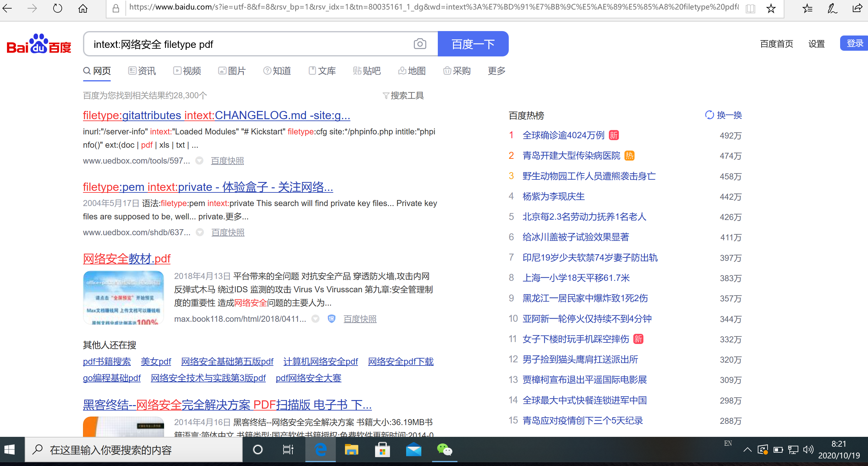Expand dropdown arrow beside www.uedbox.com/tools result
The height and width of the screenshot is (466, 868).
click(x=200, y=161)
